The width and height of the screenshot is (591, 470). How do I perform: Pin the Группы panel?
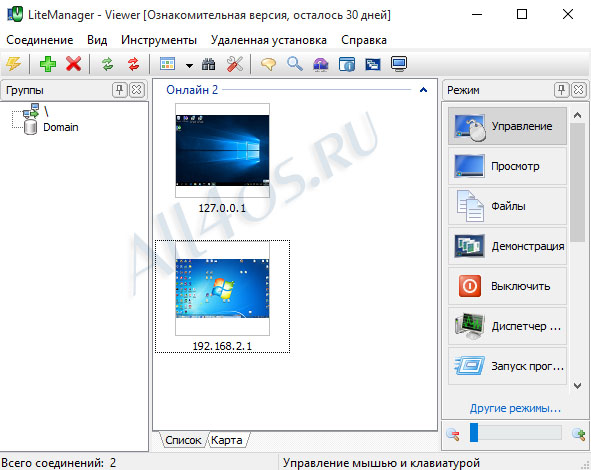pyautogui.click(x=119, y=90)
